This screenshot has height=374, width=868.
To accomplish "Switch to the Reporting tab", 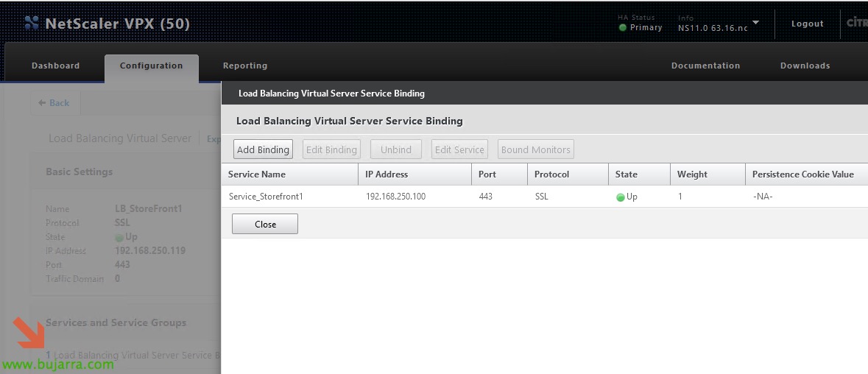I will [x=245, y=66].
